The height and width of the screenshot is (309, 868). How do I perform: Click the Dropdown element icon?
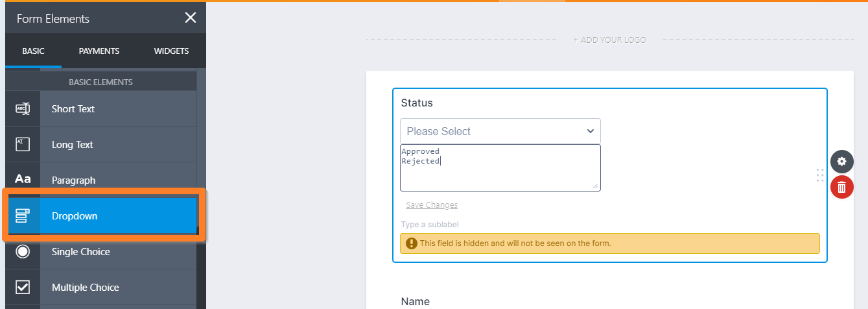[23, 216]
